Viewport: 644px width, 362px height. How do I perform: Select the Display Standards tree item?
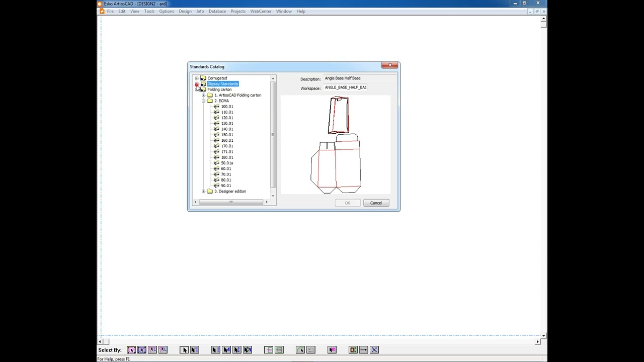(223, 83)
